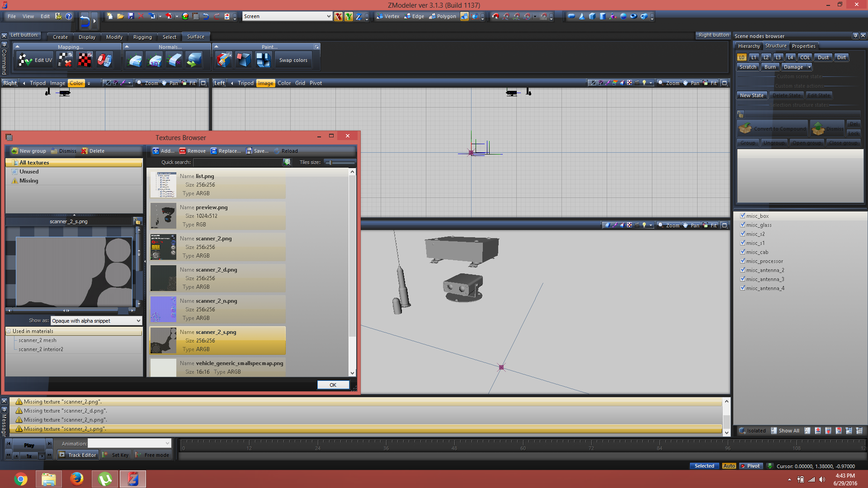
Task: Toggle the X axis constraint icon
Action: 338,17
